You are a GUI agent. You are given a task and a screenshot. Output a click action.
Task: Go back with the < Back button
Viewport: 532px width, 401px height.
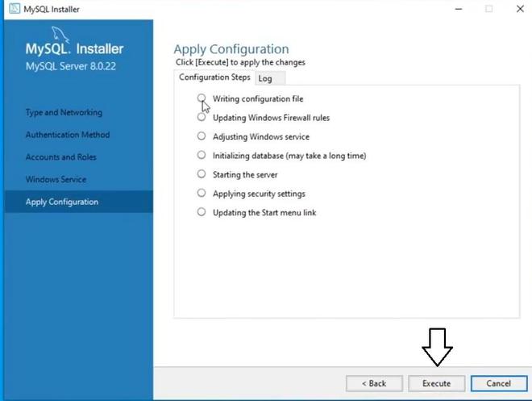pos(374,383)
